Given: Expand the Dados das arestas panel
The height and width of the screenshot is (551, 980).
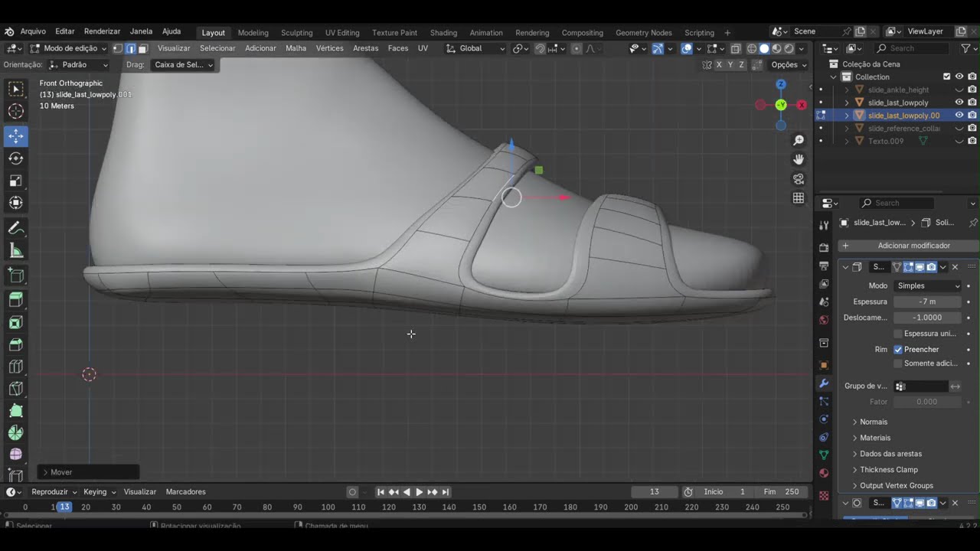Looking at the screenshot, I should tap(890, 454).
